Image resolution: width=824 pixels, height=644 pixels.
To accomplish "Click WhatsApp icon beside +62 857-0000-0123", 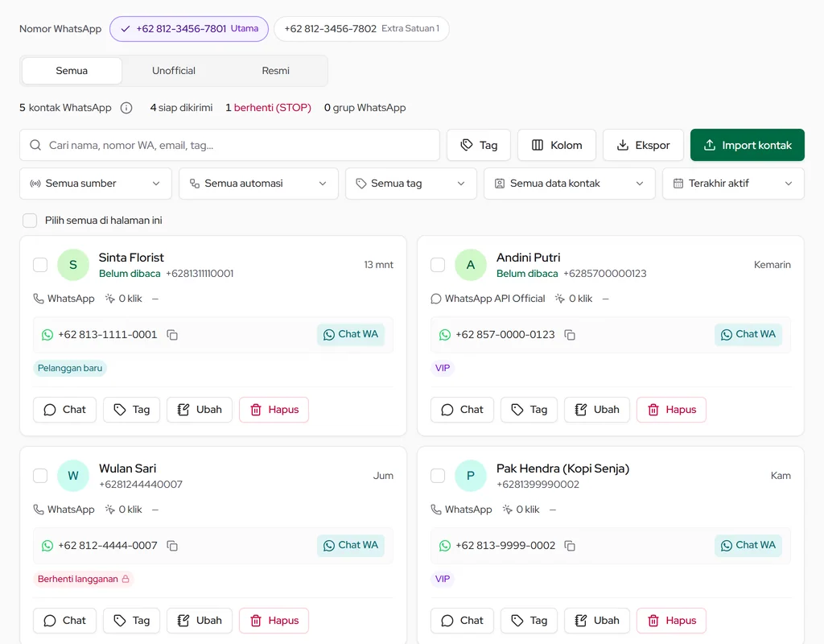I will point(444,335).
